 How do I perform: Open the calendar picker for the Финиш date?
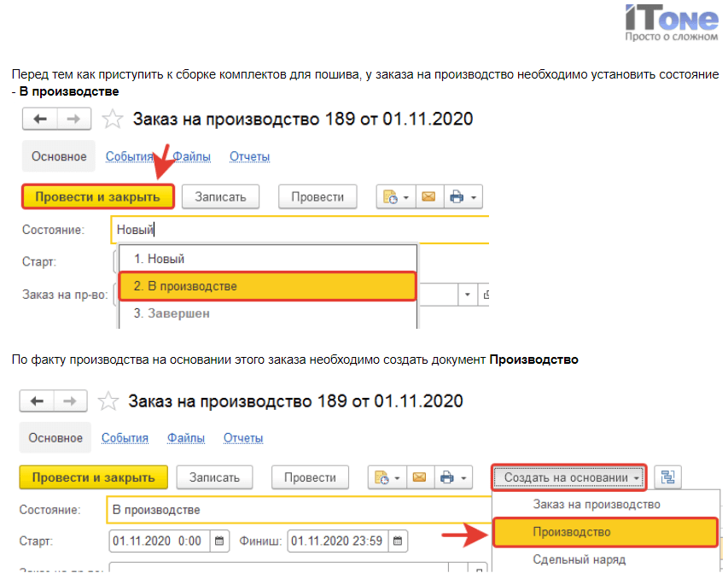click(399, 541)
